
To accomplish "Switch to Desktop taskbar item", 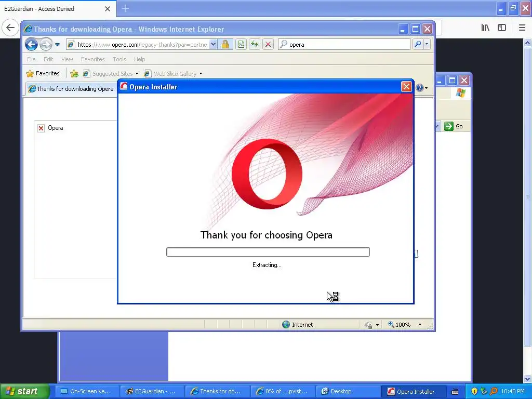I will [349, 391].
